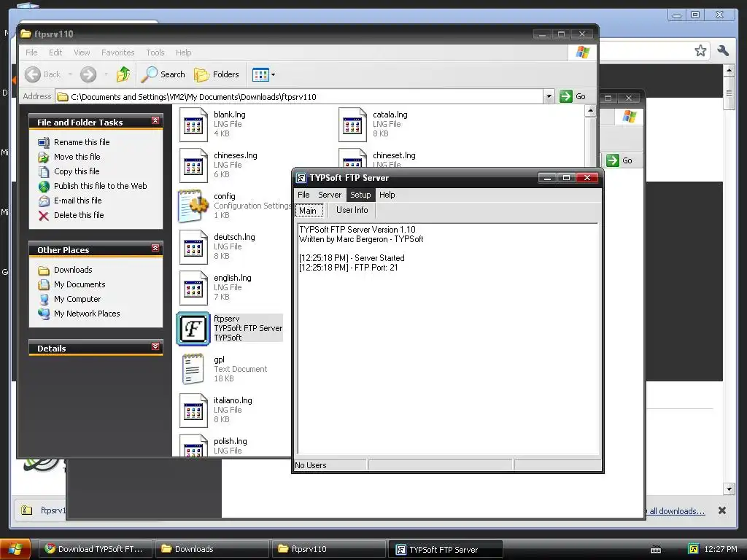747x560 pixels.
Task: Open the blank.lng file icon
Action: tap(193, 125)
